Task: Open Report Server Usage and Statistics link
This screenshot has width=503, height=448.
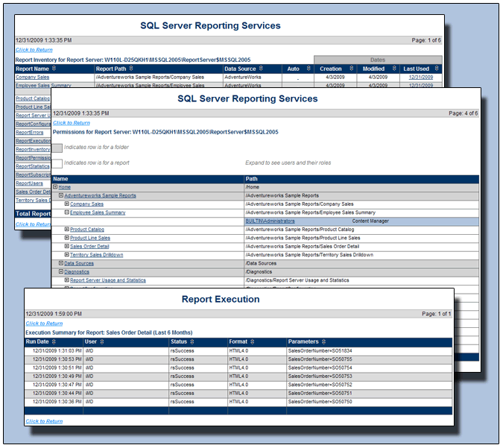Action: point(108,280)
